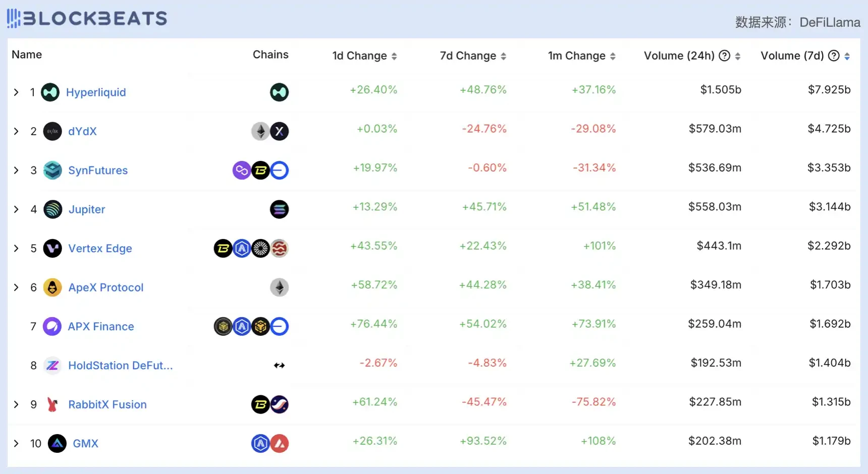The image size is (868, 474).
Task: Sort by 1d Change column
Action: click(394, 56)
